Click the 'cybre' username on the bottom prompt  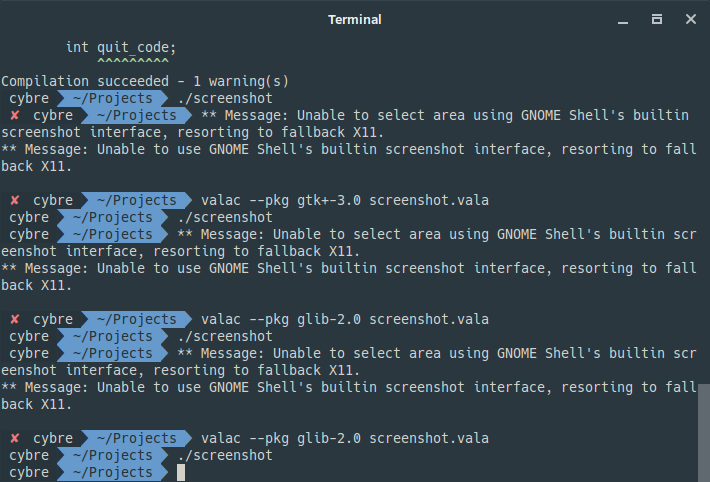tap(29, 472)
